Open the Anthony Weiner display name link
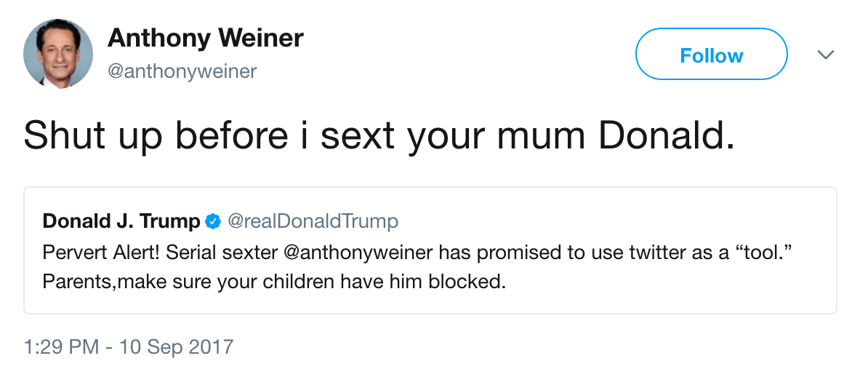Screen dimensions: 868x377 [x=206, y=39]
